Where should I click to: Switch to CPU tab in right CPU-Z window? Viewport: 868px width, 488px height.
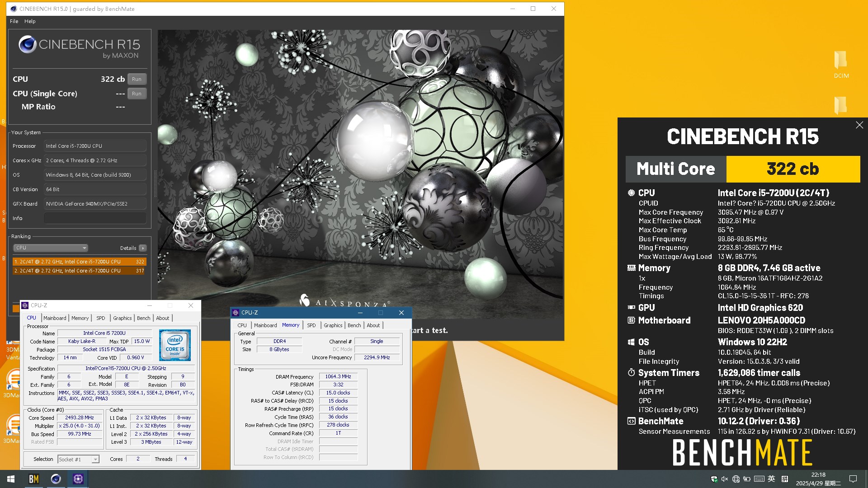coord(242,325)
